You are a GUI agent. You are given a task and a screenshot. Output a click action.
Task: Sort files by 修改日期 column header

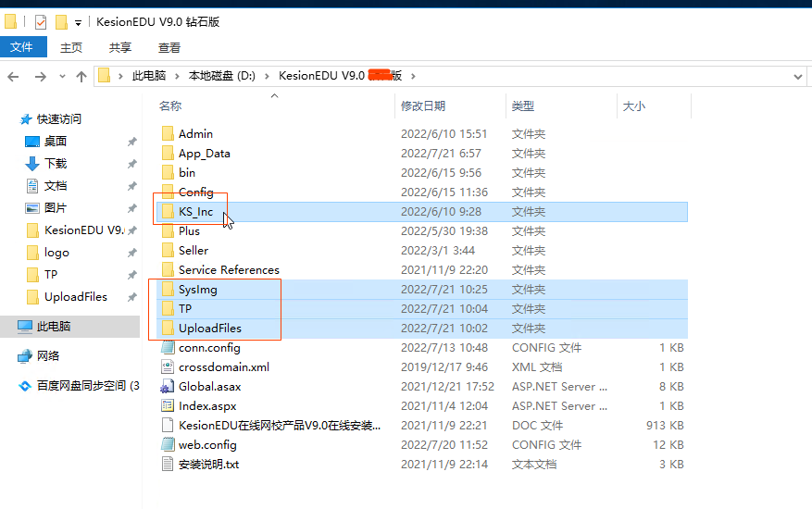[x=422, y=106]
